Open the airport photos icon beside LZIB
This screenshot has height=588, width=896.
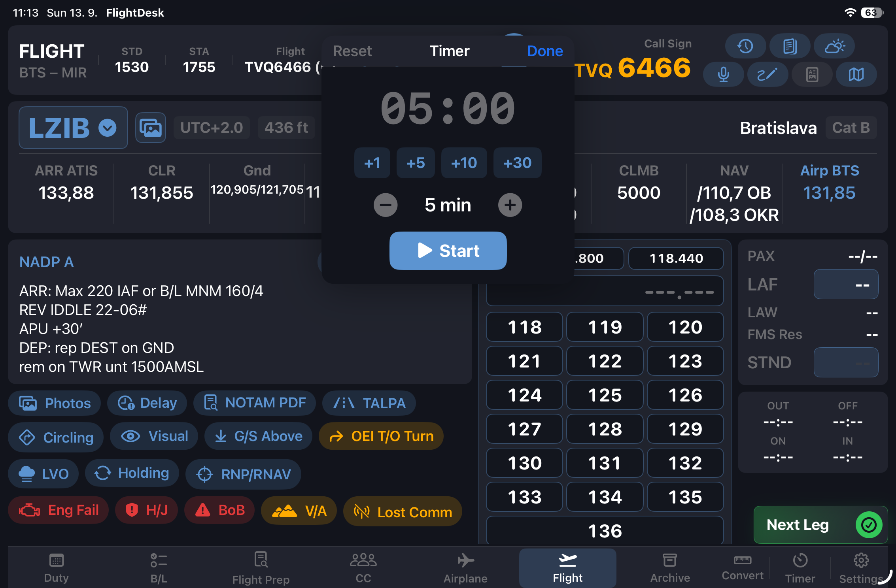pos(151,128)
